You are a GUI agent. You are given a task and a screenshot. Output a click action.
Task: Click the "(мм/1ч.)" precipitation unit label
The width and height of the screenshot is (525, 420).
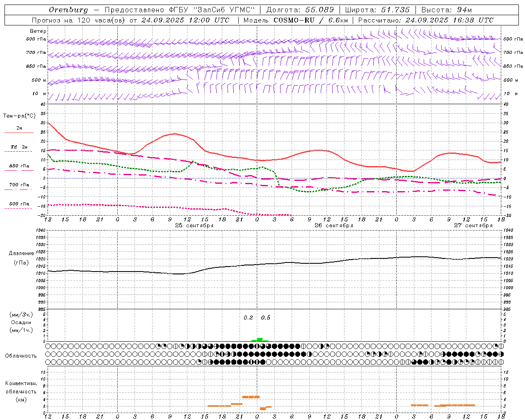tap(21, 330)
